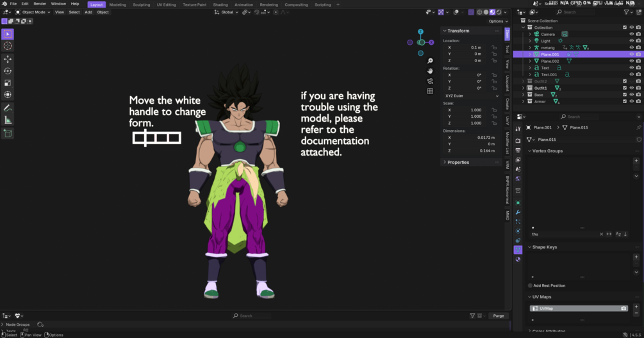Hide the Light object in viewport

632,41
